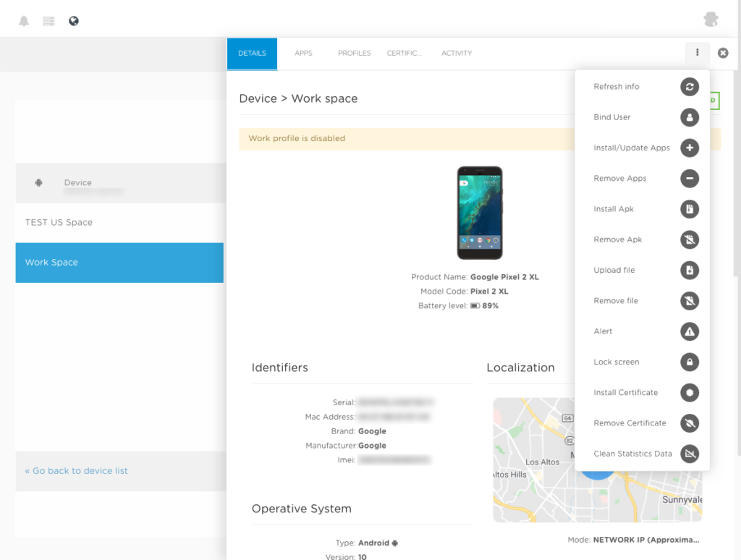Click the Lock screen padlock icon

[x=690, y=362]
